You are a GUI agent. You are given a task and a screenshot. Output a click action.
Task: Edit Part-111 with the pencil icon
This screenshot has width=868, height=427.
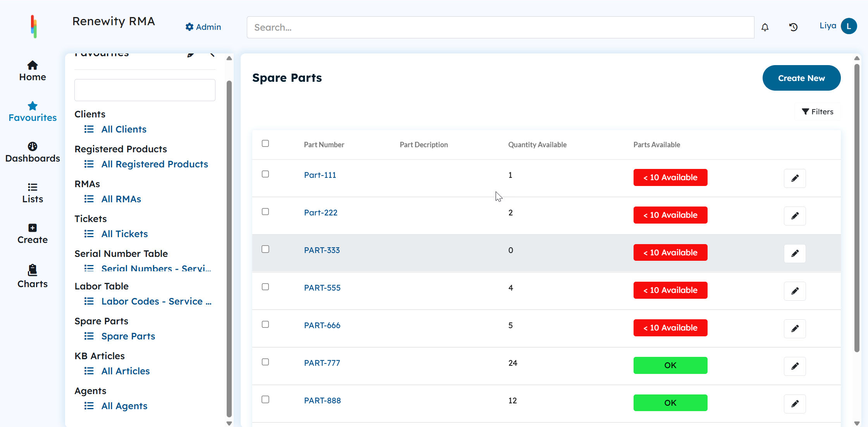795,178
